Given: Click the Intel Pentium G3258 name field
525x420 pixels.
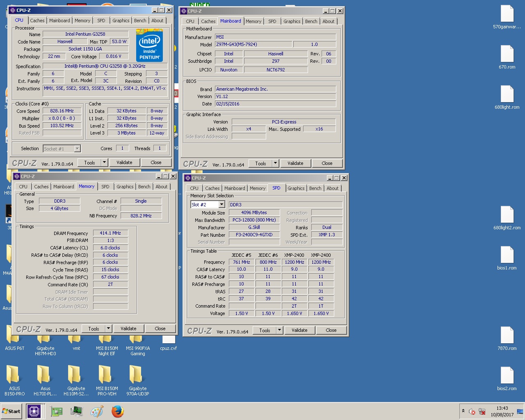Looking at the screenshot, I should [x=85, y=34].
